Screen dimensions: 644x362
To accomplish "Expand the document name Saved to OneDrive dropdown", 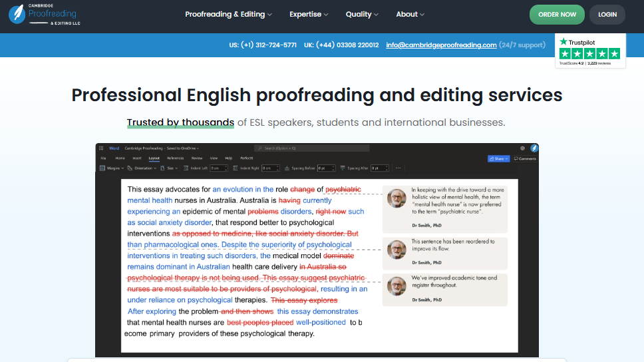I will point(162,148).
